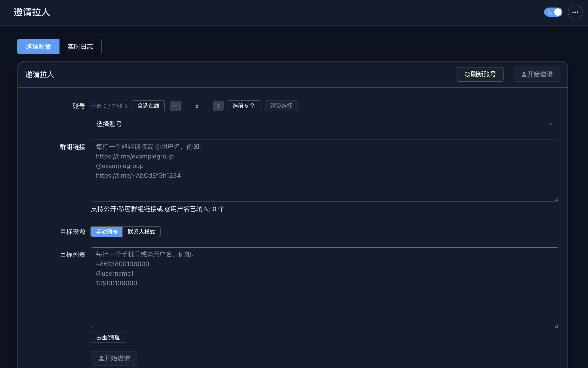Click the person icon in top 开始邀请
The height and width of the screenshot is (368, 588).
pos(524,75)
